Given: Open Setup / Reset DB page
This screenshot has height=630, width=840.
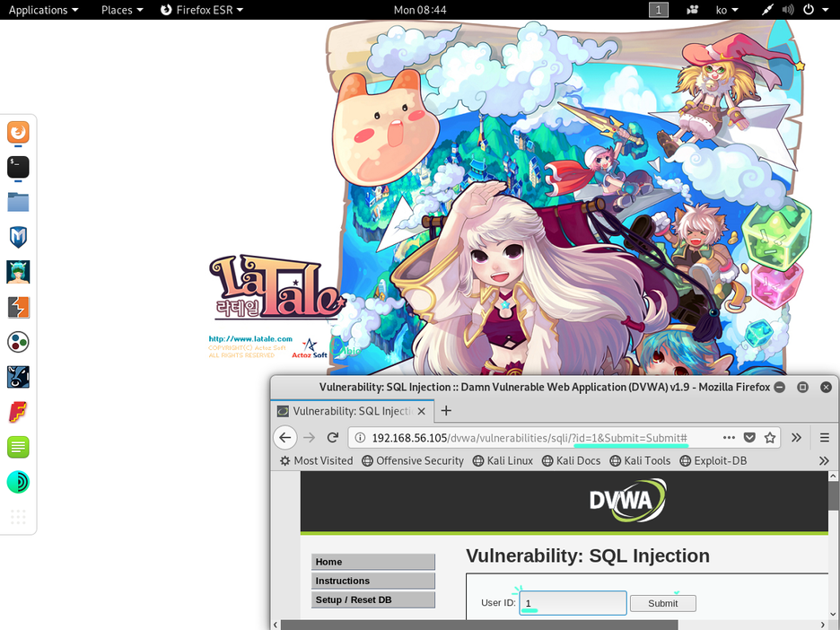Looking at the screenshot, I should pos(372,599).
